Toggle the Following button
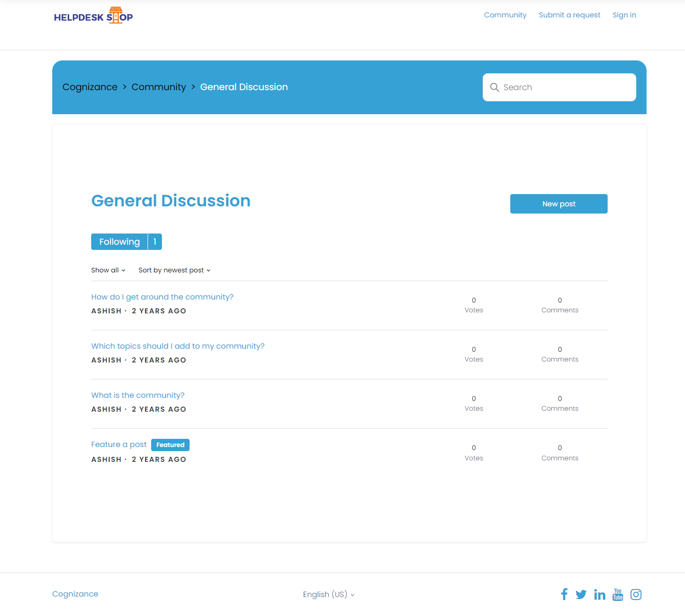The width and height of the screenshot is (685, 616). click(x=119, y=242)
